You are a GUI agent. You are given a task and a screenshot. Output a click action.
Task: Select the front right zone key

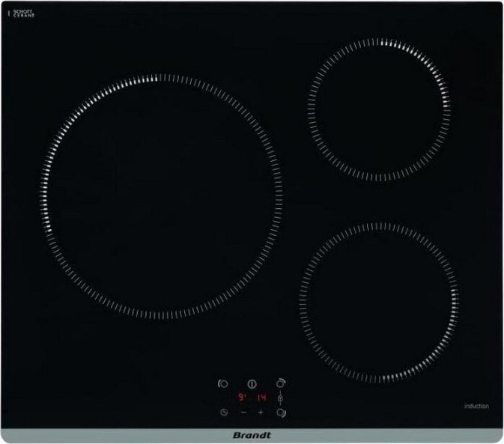[x=280, y=413]
